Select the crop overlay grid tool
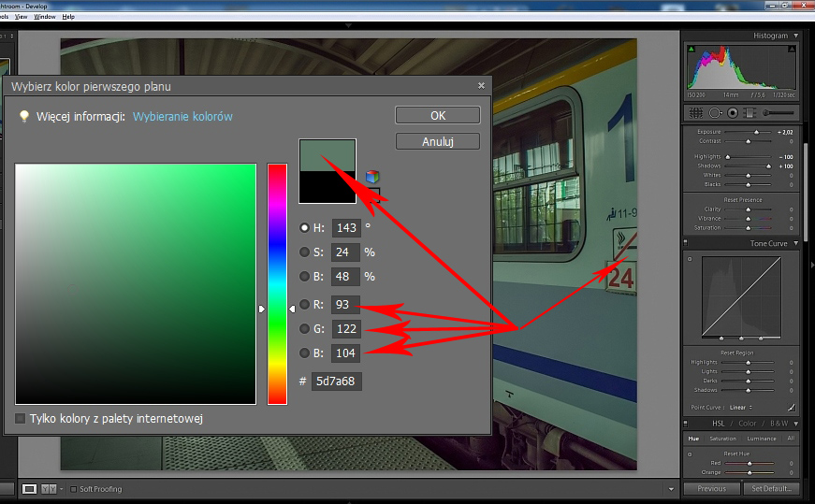Viewport: 815px width, 504px height. pyautogui.click(x=696, y=112)
